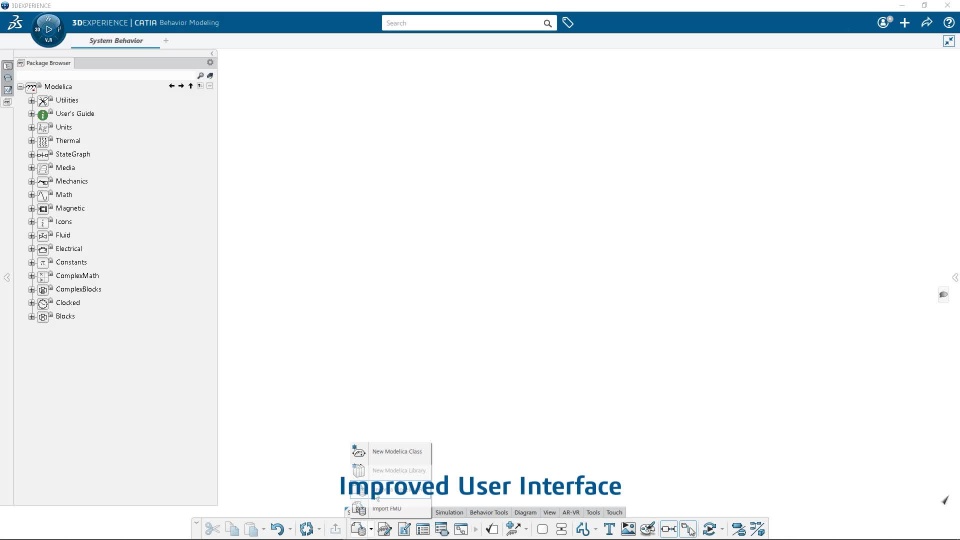The width and height of the screenshot is (960, 540).
Task: Toggle the select-with-cursor mode icon
Action: pos(688,529)
